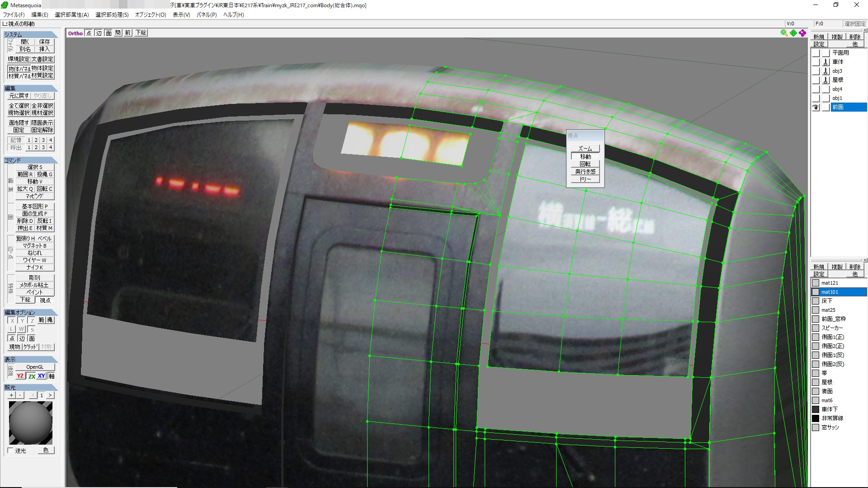Toggle Y axis edit option
The height and width of the screenshot is (488, 868).
tap(22, 320)
